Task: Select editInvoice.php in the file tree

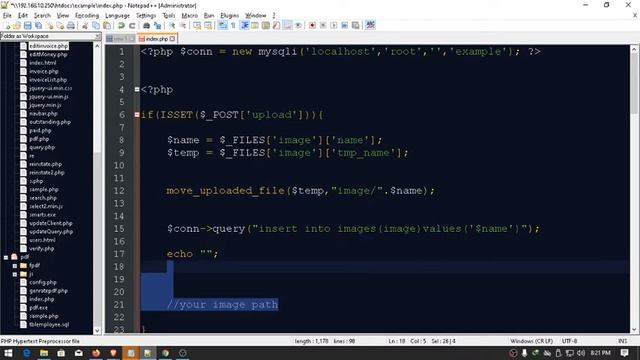Action: click(48, 46)
